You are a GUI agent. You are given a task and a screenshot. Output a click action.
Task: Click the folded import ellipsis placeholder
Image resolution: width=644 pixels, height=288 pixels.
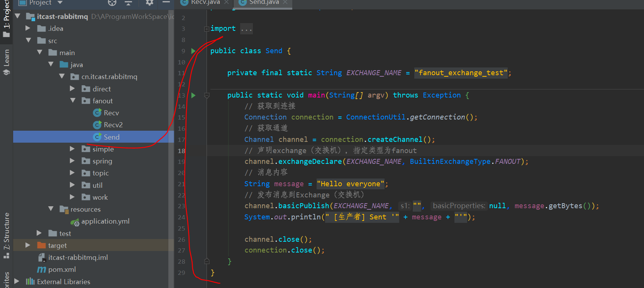tap(246, 29)
